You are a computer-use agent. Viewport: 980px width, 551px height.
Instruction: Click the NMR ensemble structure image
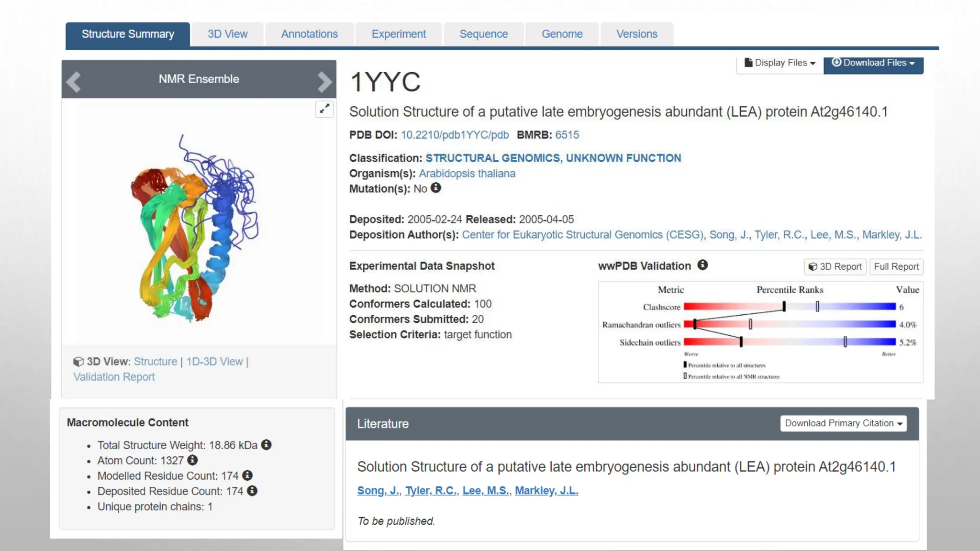(196, 227)
